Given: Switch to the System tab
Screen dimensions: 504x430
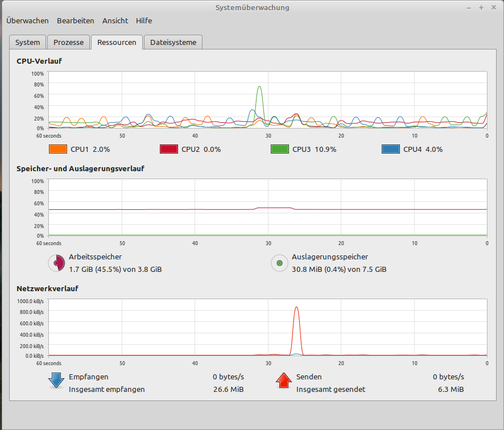Looking at the screenshot, I should [x=27, y=43].
